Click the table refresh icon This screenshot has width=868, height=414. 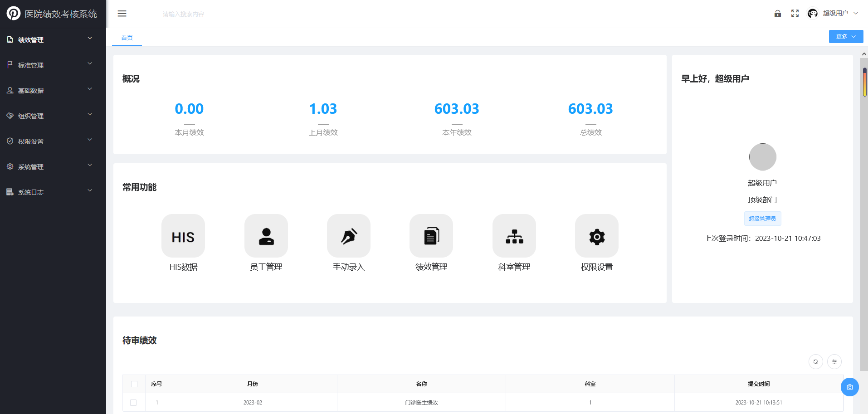pos(816,361)
